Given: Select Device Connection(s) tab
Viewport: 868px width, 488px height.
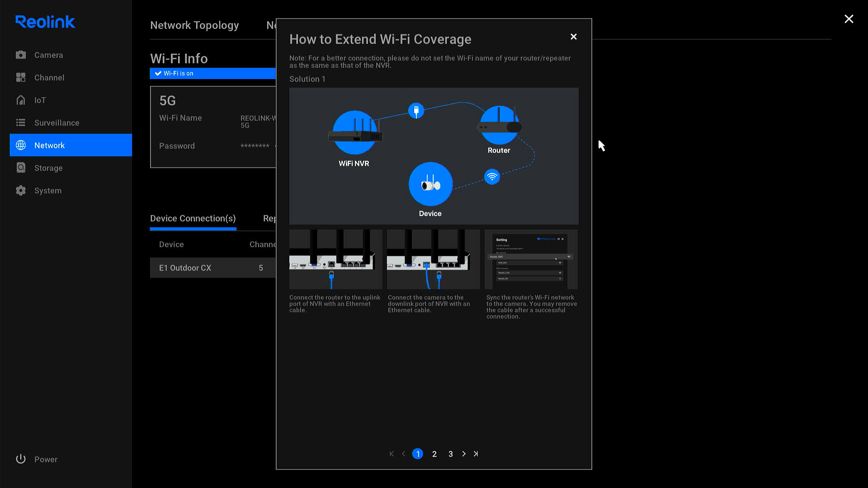Looking at the screenshot, I should point(193,219).
